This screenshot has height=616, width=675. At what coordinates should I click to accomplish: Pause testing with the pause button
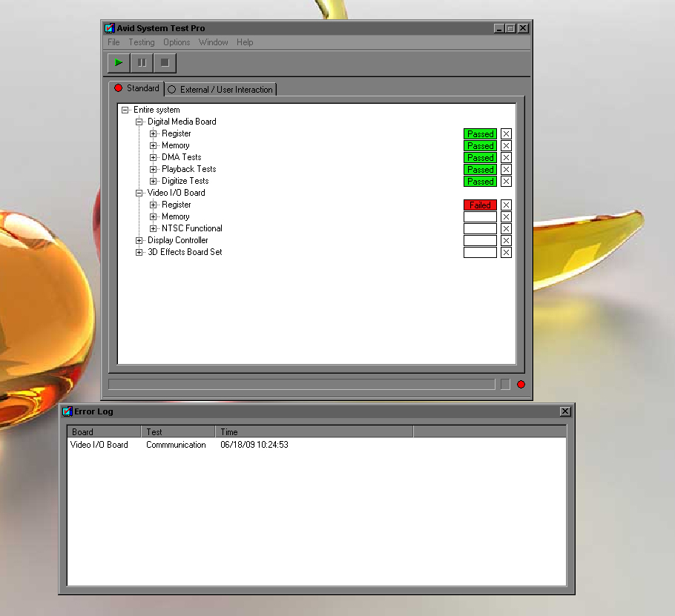[x=142, y=63]
